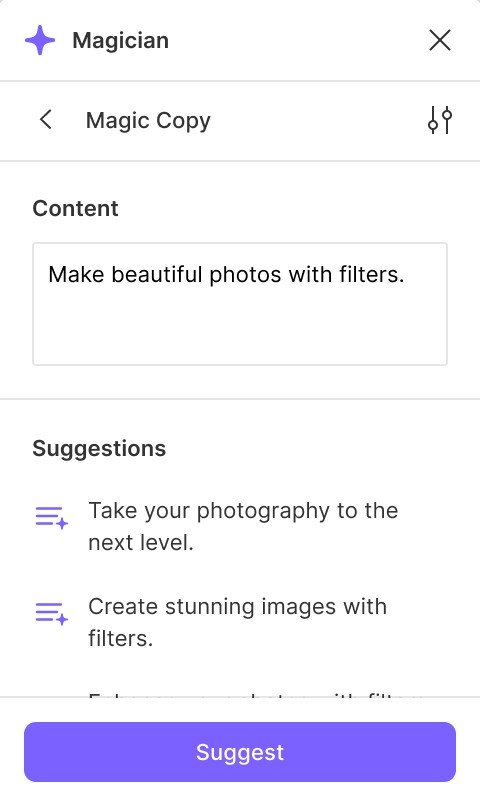Click the 'Magic Copy' header title

pos(148,121)
